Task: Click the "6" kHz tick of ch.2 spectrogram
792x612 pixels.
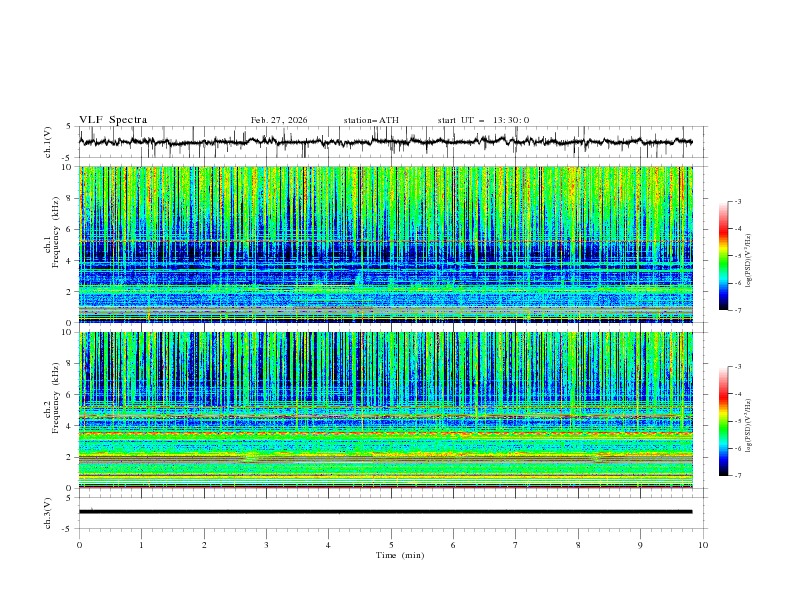Action: (70, 395)
